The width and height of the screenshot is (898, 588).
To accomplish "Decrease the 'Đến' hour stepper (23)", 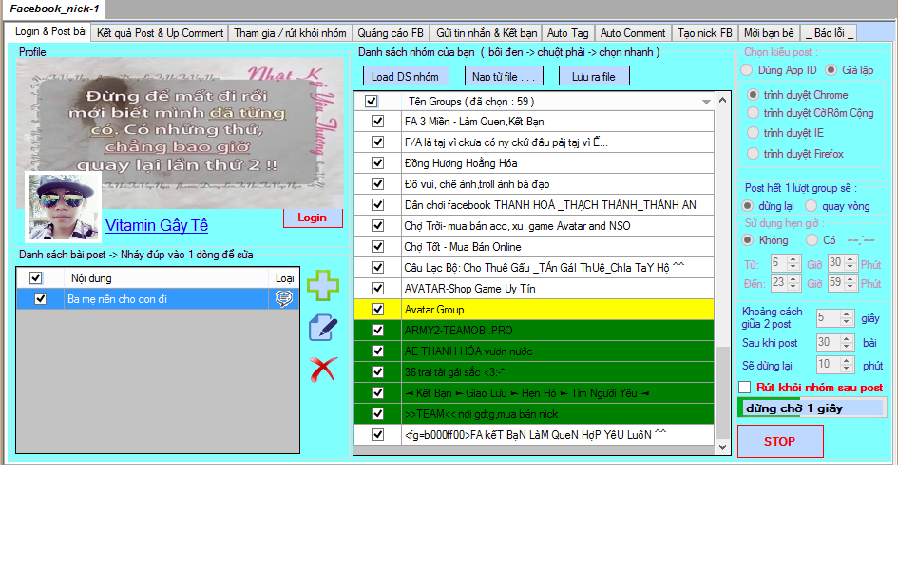I will point(793,286).
